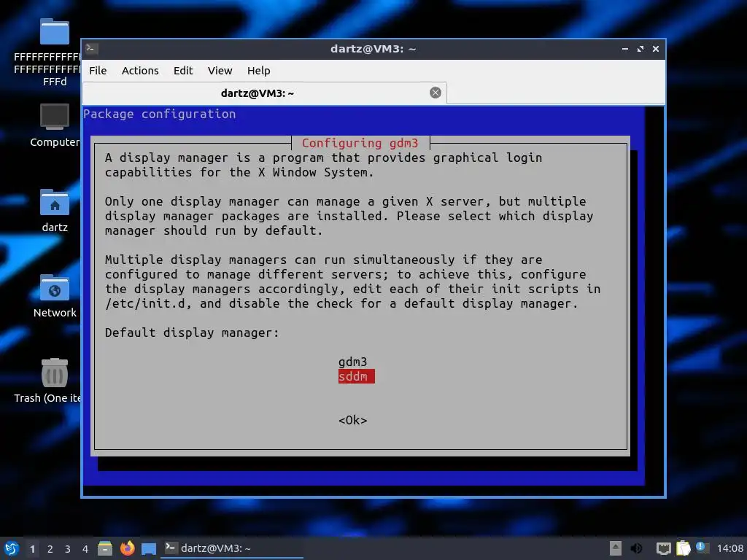Click the Package configuration header text
The height and width of the screenshot is (560, 747).
pos(160,114)
